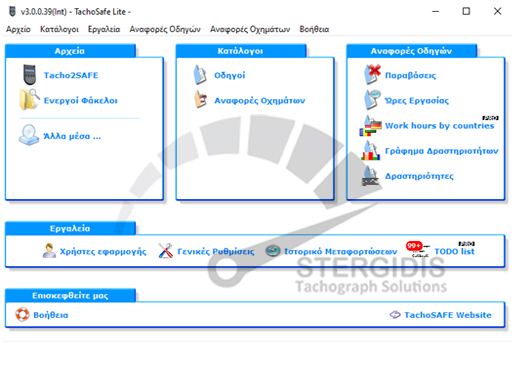
Task: Open Ώρες Εργασίας magnifier icon
Action: pos(372,100)
